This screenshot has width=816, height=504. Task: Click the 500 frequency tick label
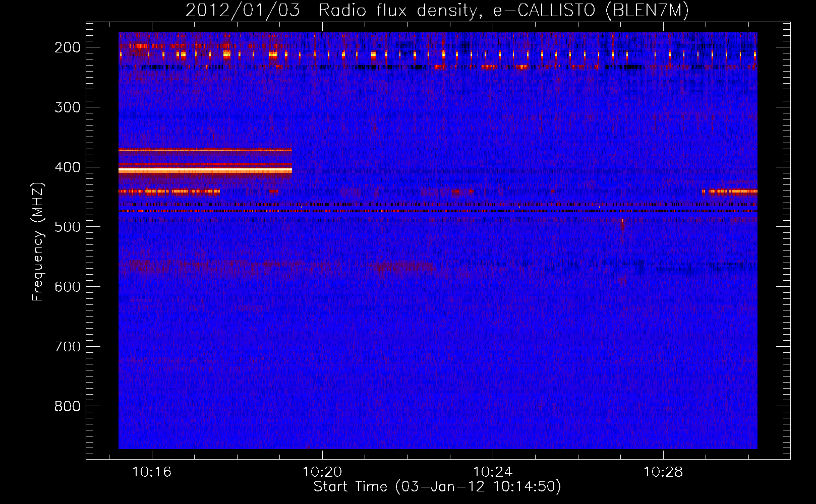(x=68, y=227)
